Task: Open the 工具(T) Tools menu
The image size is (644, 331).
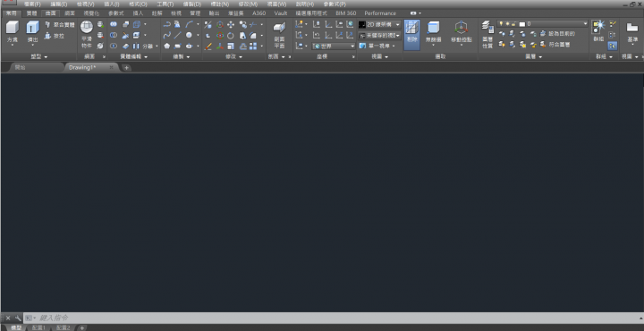Action: click(x=165, y=4)
